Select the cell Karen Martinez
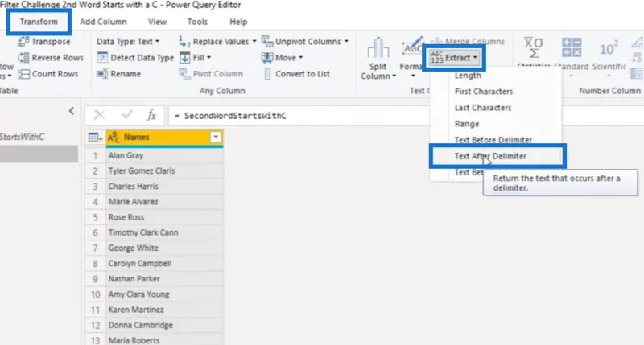644x345 pixels. [x=165, y=310]
